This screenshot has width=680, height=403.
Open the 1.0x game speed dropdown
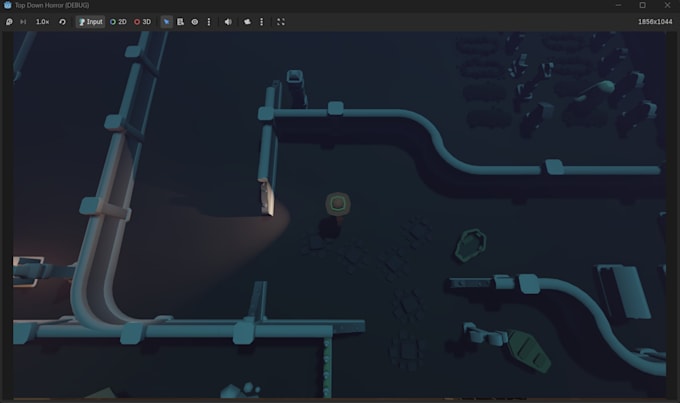[x=42, y=22]
